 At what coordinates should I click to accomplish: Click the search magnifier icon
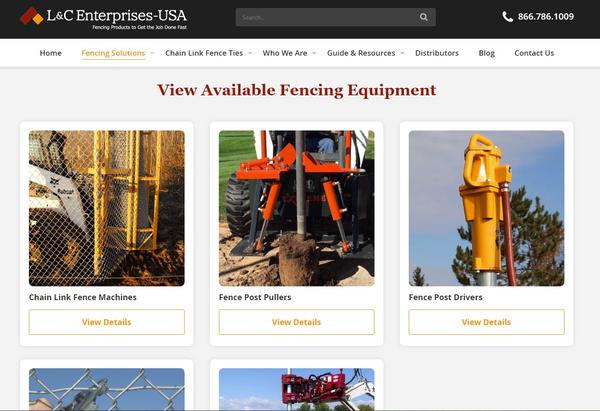[x=424, y=17]
